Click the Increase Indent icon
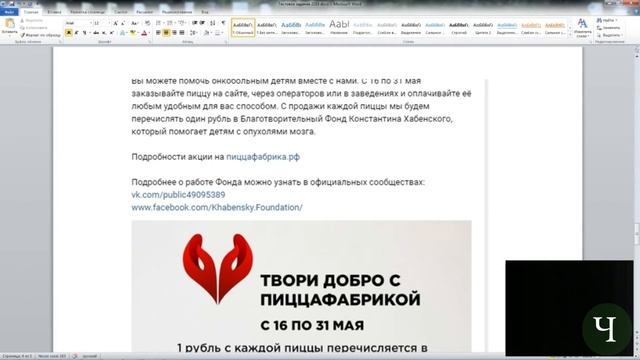The height and width of the screenshot is (360, 640). point(202,23)
